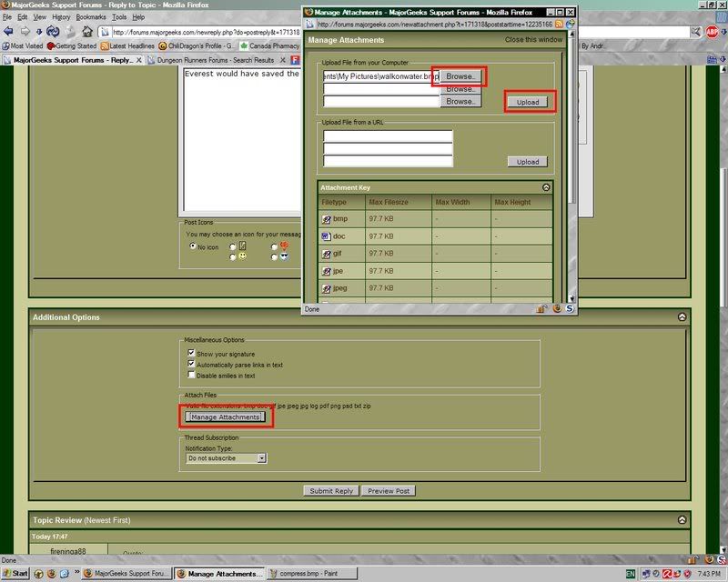Click the gif filetype icon
Screen dimensions: 728x582
click(x=327, y=254)
